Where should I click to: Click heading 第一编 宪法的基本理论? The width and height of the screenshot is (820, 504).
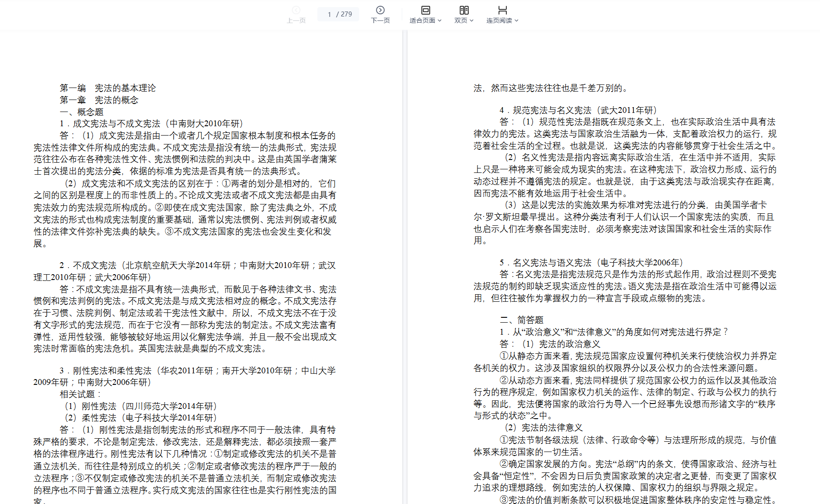(x=108, y=88)
